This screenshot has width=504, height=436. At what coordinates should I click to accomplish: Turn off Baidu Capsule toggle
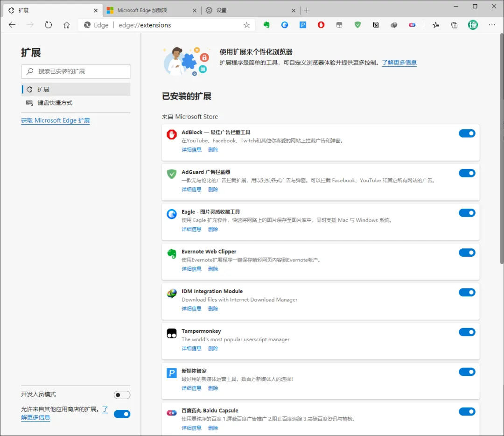pos(467,412)
